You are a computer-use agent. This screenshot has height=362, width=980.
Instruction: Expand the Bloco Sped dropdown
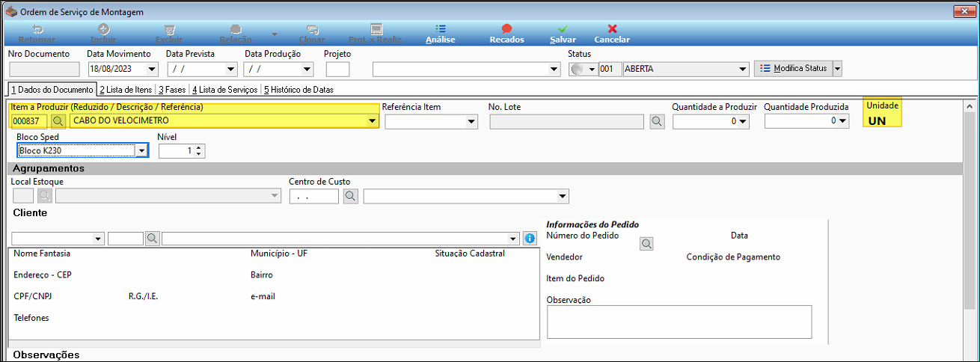click(x=141, y=150)
